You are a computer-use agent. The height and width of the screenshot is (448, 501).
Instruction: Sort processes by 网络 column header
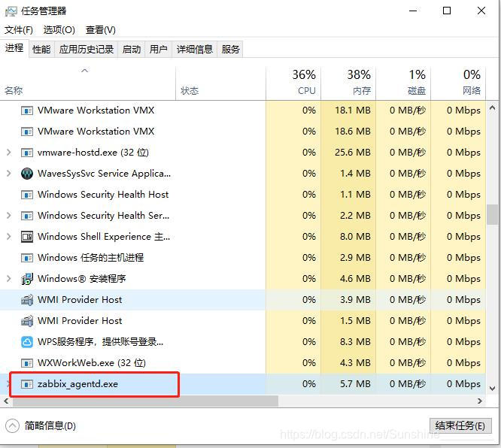click(x=458, y=83)
